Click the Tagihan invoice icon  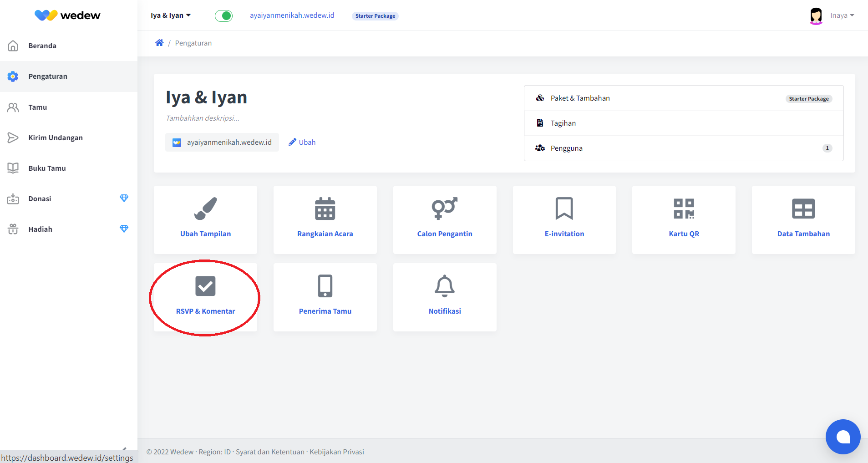(x=540, y=123)
